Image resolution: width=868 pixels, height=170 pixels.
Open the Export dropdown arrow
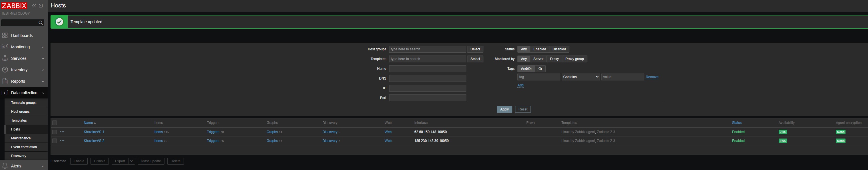132,161
